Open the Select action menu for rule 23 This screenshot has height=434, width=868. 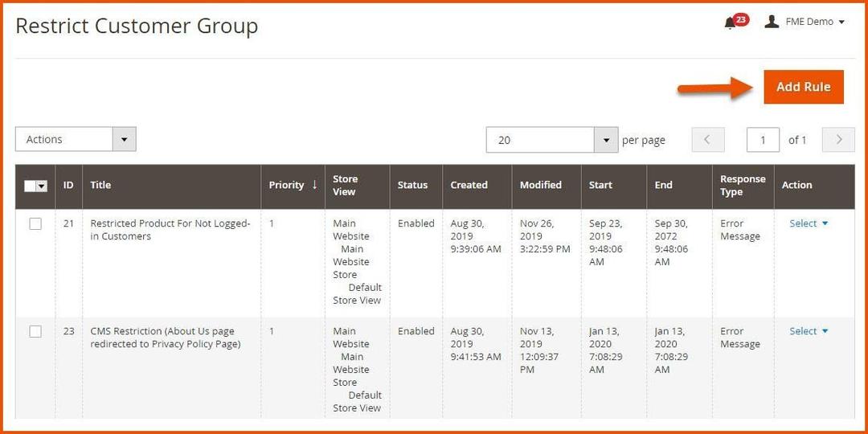(x=808, y=331)
